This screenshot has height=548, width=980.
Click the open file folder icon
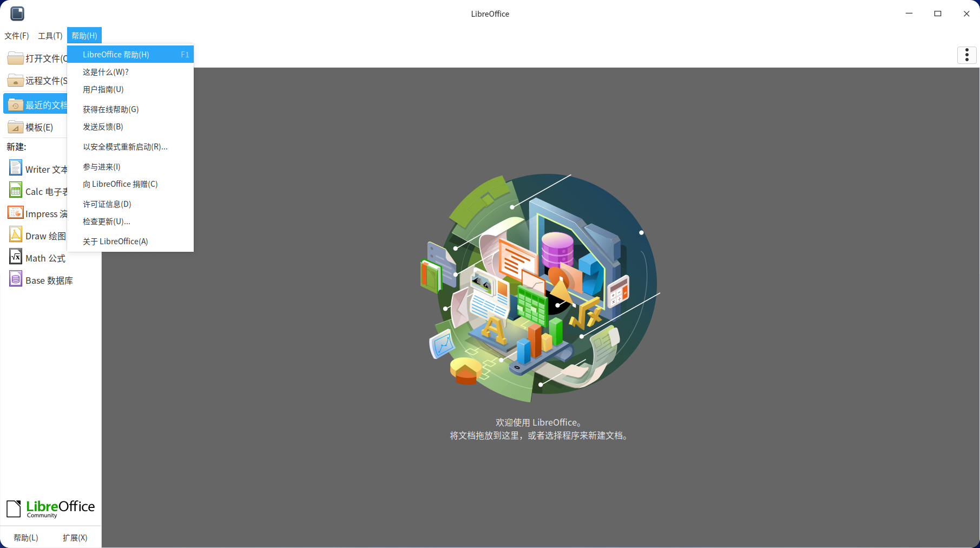tap(15, 58)
